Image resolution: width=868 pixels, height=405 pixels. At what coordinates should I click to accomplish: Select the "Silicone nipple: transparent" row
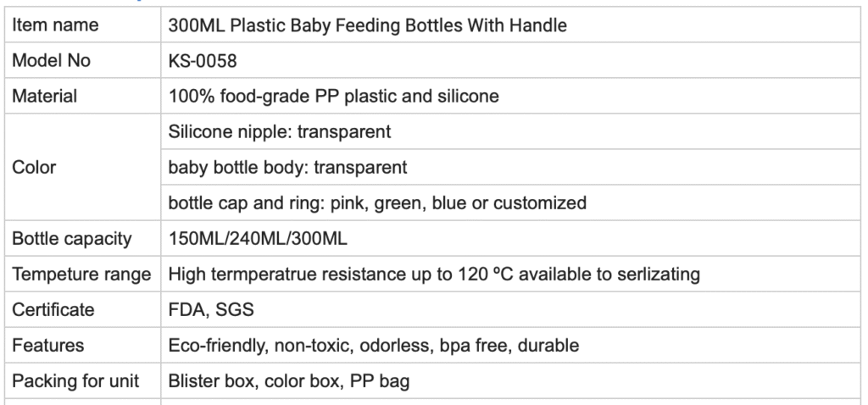[x=280, y=132]
